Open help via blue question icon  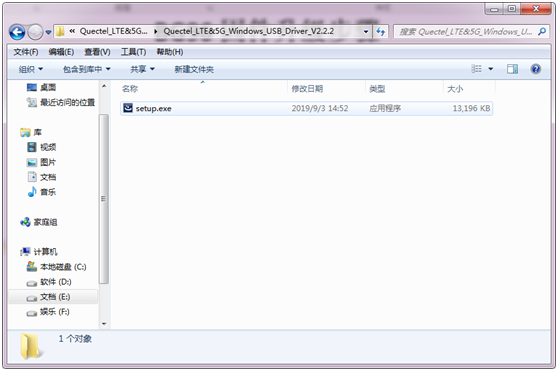click(535, 69)
